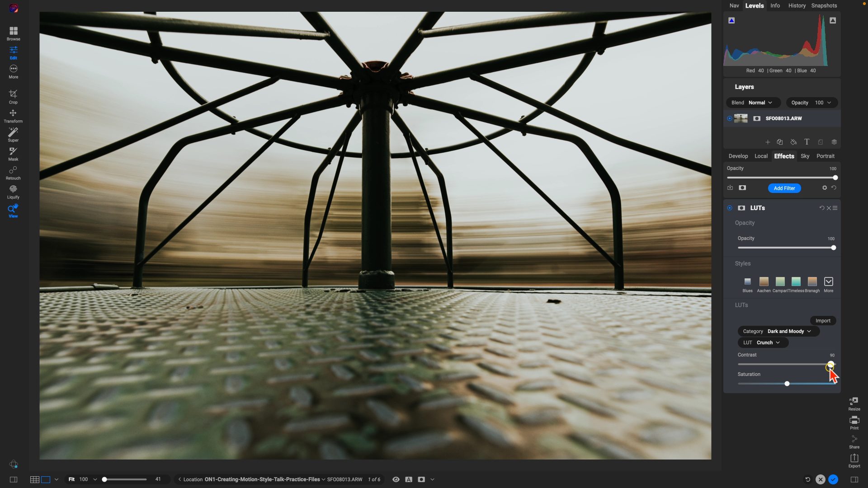Toggle mask view in the bottom bar
This screenshot has width=868, height=488.
click(x=421, y=479)
